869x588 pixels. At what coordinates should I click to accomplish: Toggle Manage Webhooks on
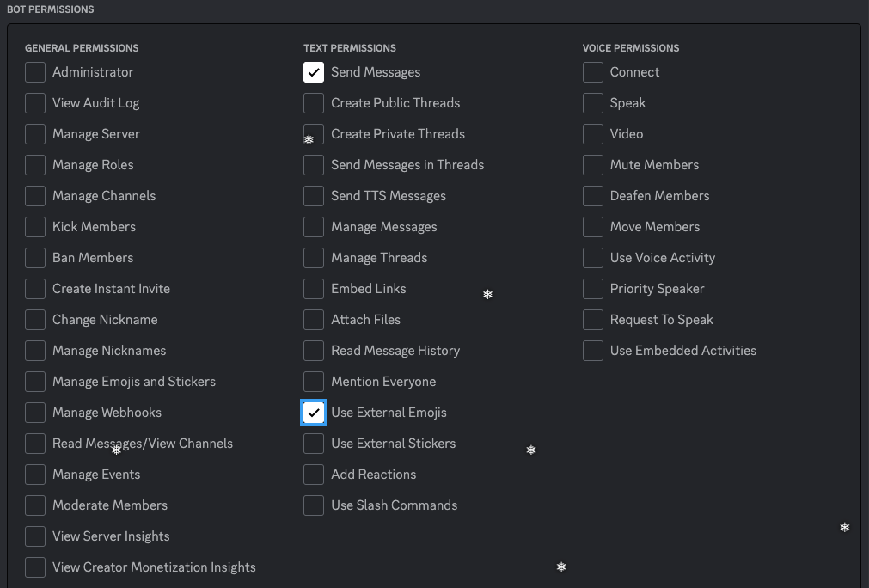point(34,413)
